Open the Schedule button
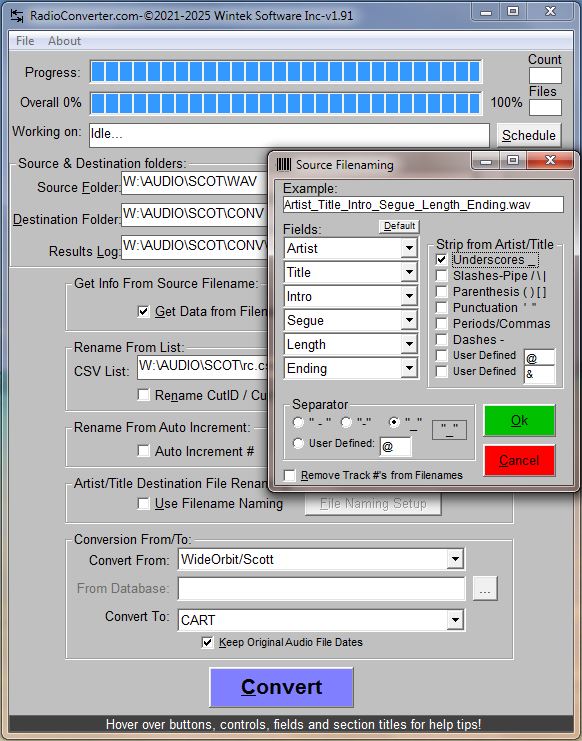Screen dimensions: 582x741 529,136
